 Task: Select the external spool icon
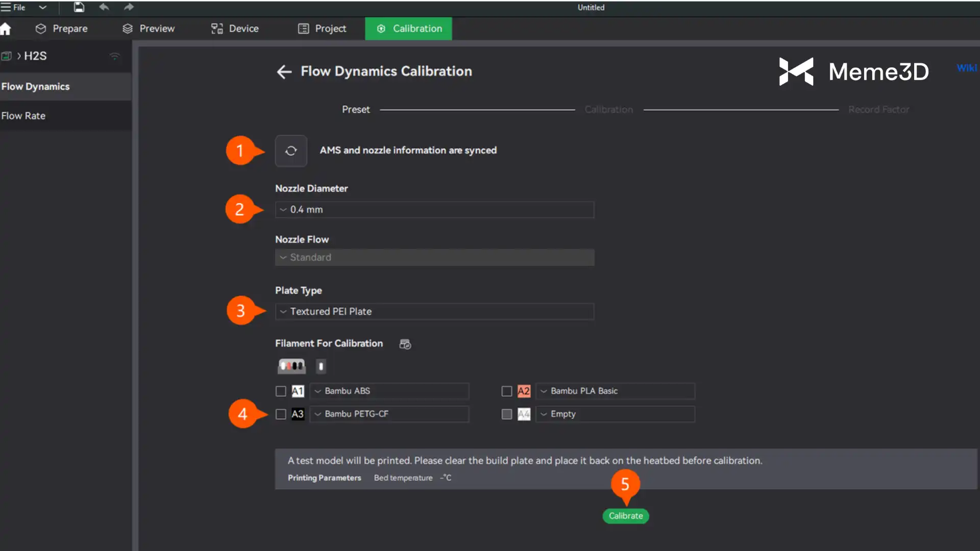click(321, 366)
